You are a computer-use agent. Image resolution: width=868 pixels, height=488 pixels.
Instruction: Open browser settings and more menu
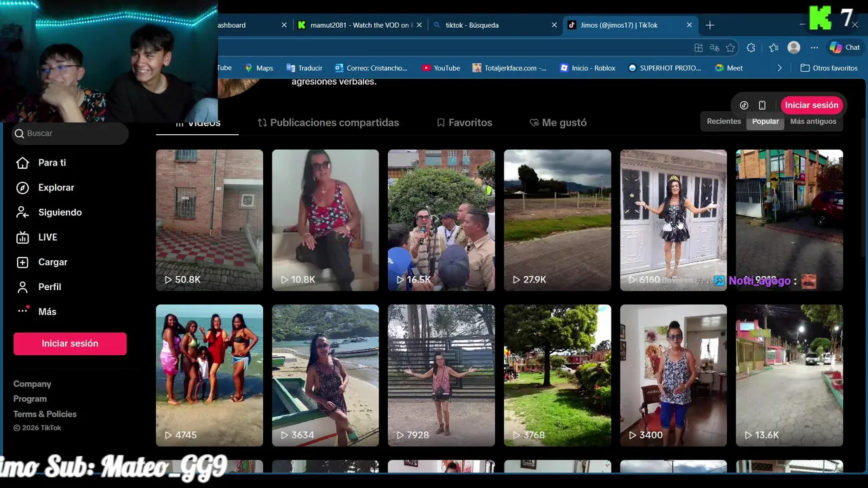click(814, 47)
